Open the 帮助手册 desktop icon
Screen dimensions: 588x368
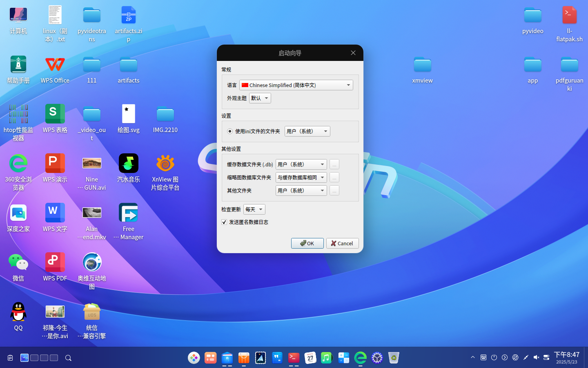(x=18, y=65)
